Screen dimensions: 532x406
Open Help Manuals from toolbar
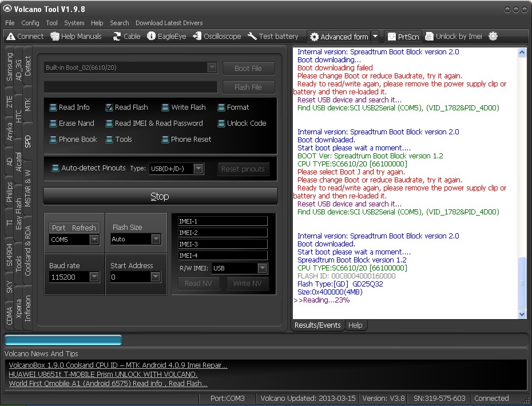(x=76, y=36)
